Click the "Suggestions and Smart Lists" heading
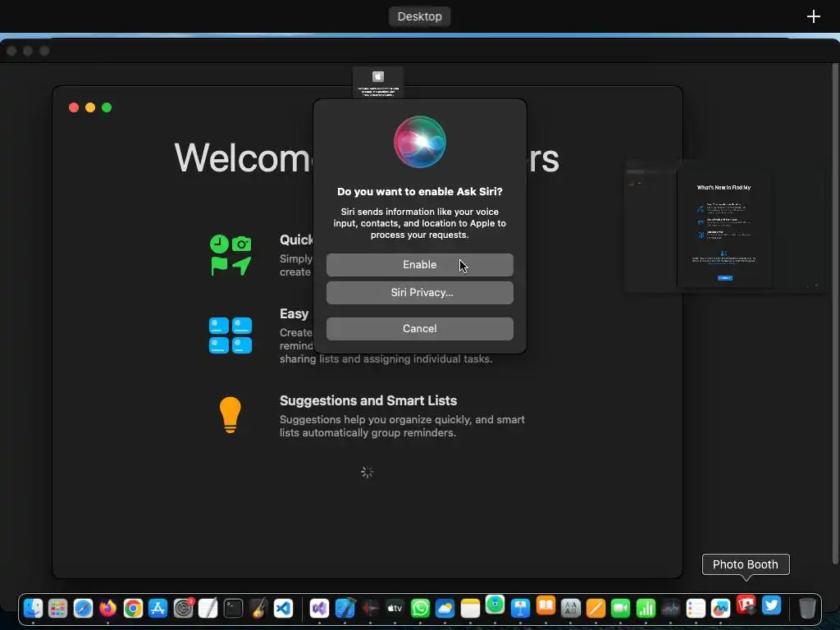The image size is (840, 630). 368,400
